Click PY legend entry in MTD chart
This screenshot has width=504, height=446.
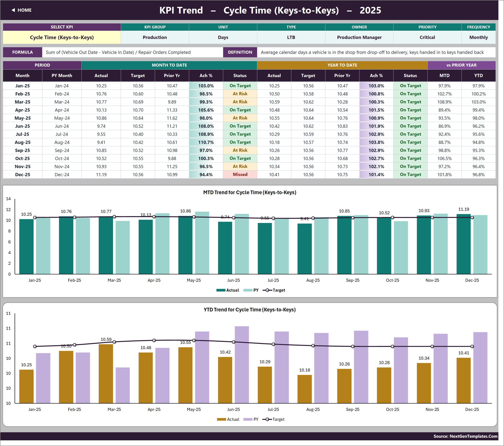click(x=251, y=290)
